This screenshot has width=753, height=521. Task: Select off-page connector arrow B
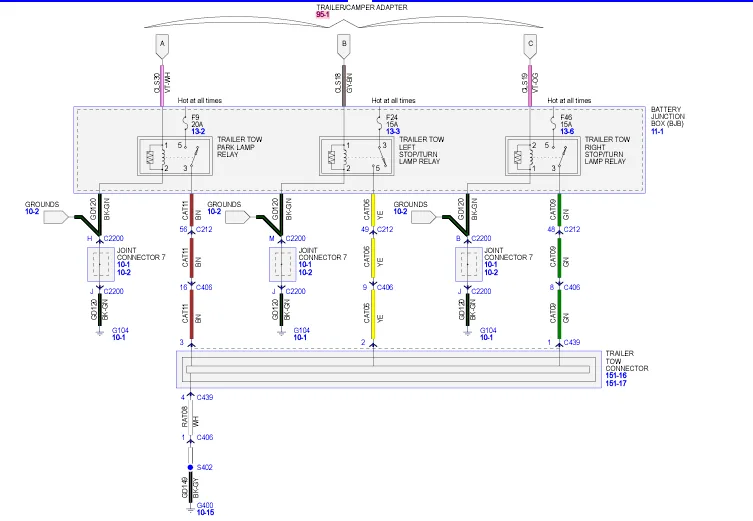[x=344, y=46]
